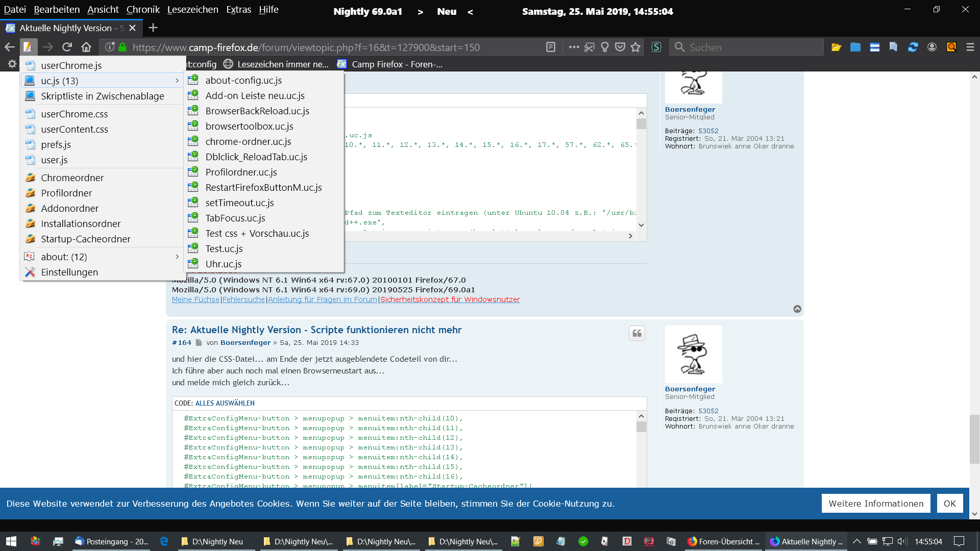Click the Firefox account avatar icon

pos(932,47)
